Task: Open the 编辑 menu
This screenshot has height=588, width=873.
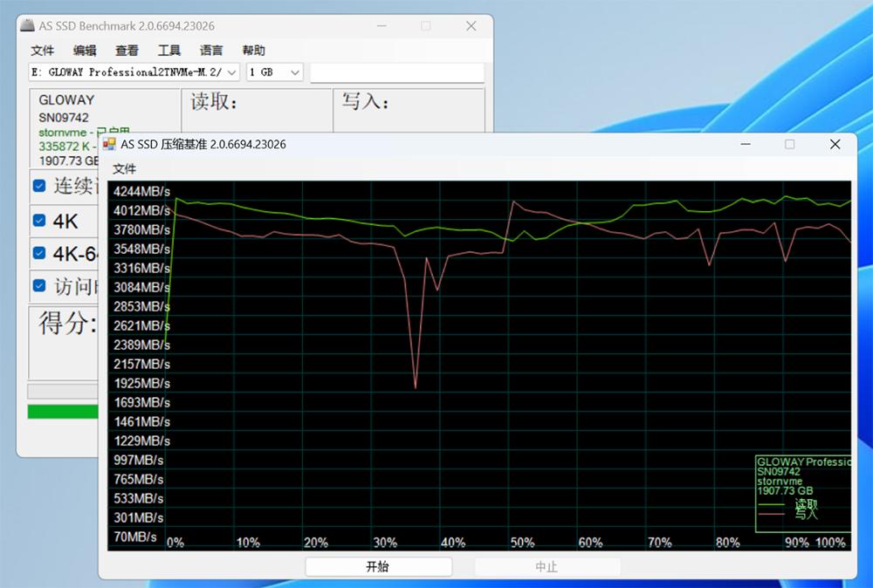Action: [84, 51]
